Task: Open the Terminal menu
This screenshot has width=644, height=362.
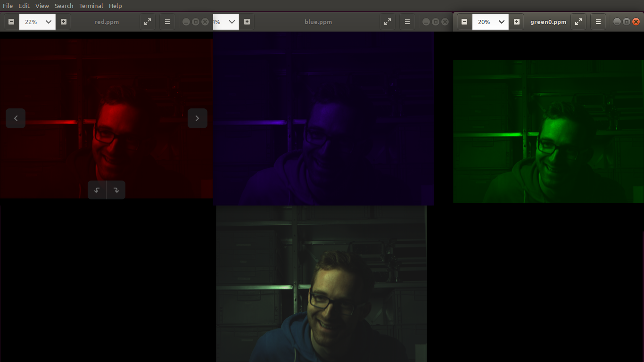Action: pyautogui.click(x=91, y=6)
